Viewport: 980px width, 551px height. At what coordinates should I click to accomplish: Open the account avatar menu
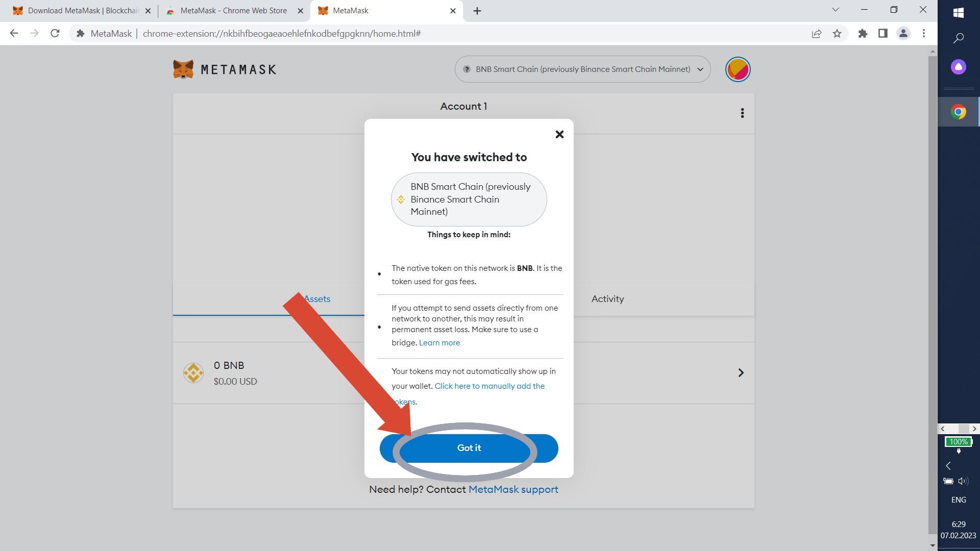pyautogui.click(x=738, y=69)
